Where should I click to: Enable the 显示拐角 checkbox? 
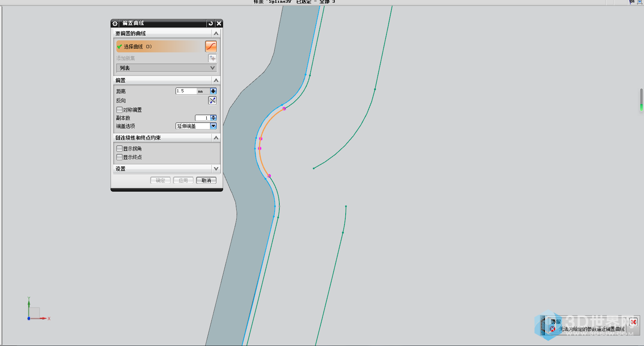click(x=119, y=149)
